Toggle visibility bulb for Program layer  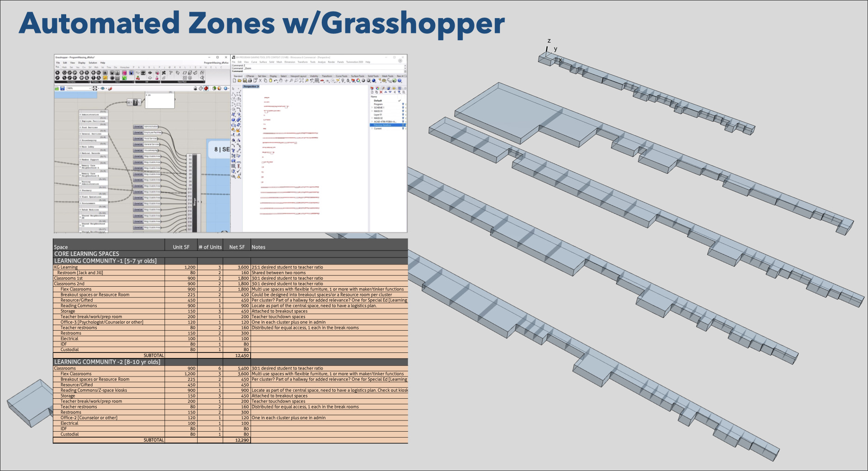click(403, 104)
